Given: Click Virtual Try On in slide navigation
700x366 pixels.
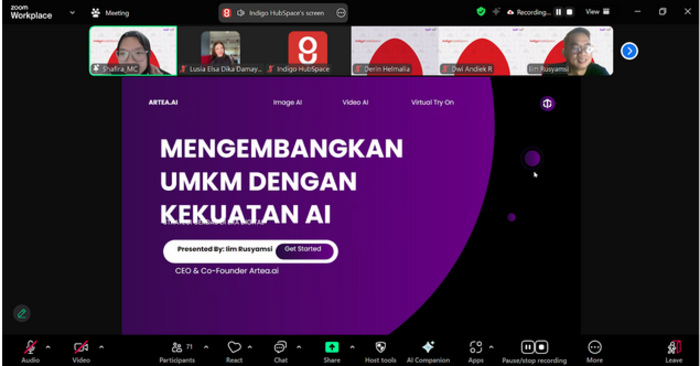Looking at the screenshot, I should 432,102.
